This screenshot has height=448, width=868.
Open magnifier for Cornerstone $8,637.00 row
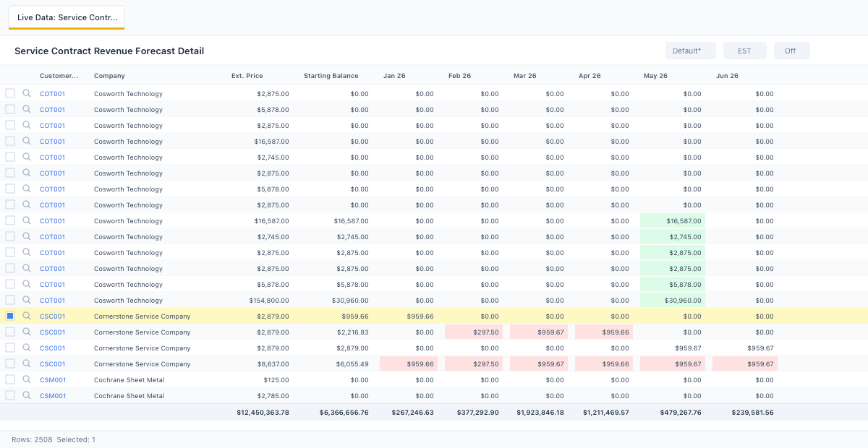click(27, 363)
